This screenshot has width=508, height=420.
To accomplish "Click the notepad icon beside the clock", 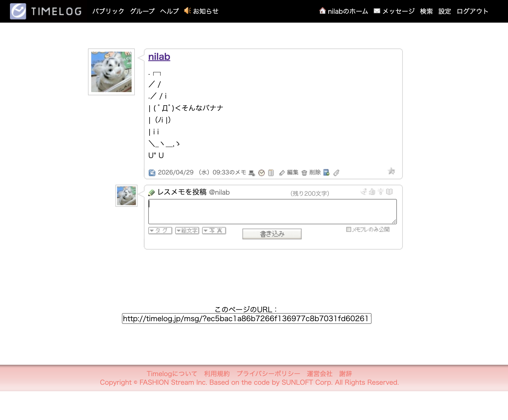I will tap(271, 173).
